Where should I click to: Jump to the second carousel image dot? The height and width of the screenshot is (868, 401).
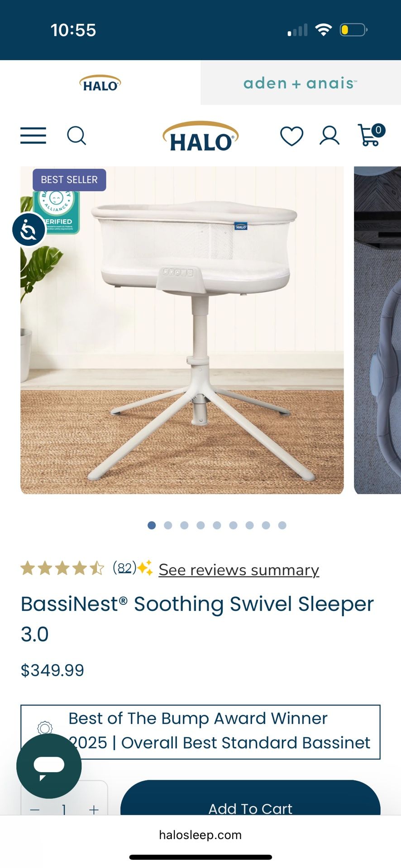coord(168,525)
